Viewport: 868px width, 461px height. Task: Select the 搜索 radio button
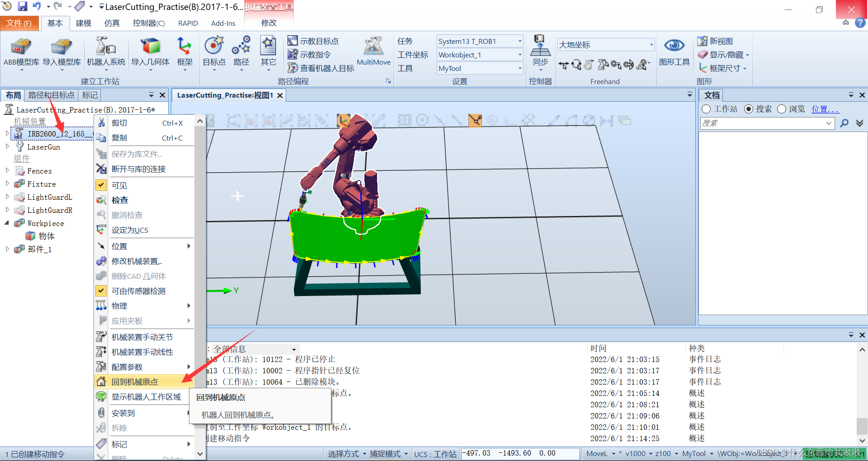749,109
